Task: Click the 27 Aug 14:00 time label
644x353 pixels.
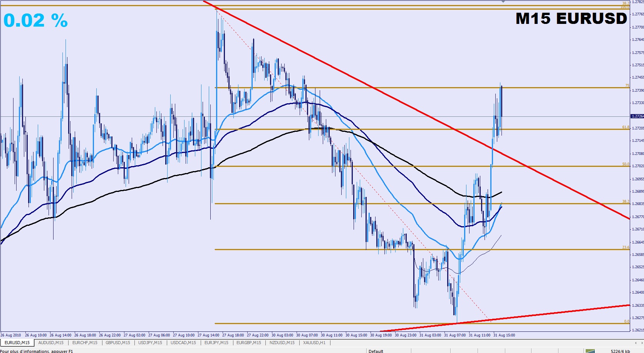Action: [208, 335]
